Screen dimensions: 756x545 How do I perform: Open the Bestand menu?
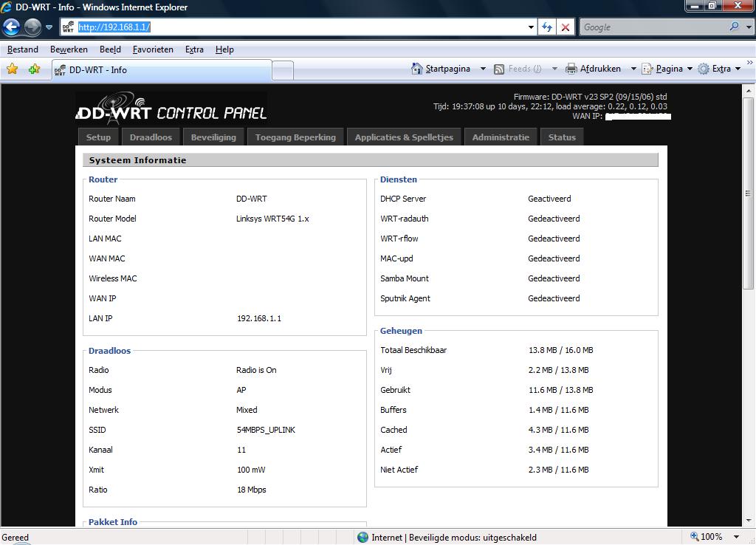[23, 49]
